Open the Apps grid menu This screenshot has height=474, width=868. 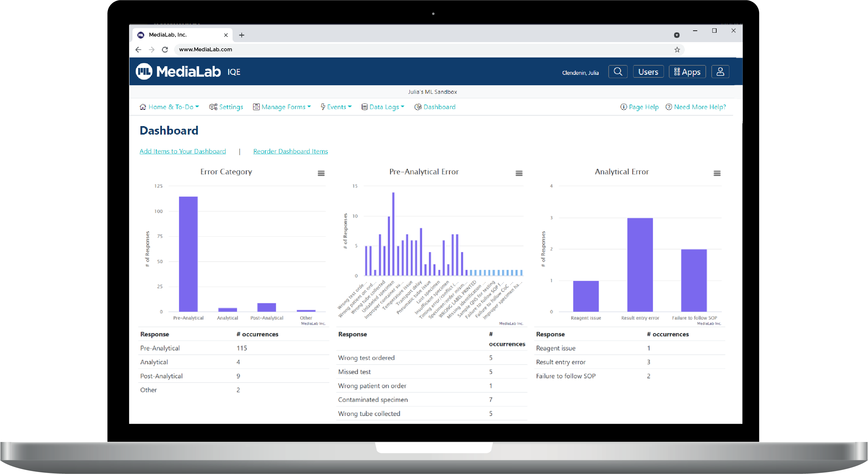(687, 72)
